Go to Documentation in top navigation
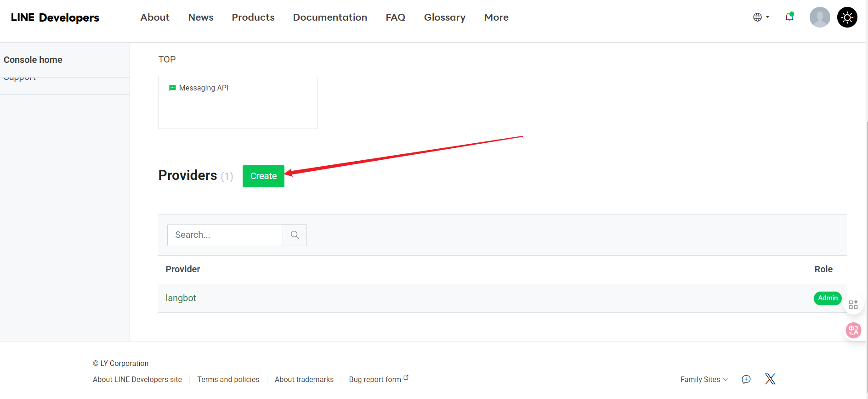The width and height of the screenshot is (868, 399). click(x=329, y=17)
